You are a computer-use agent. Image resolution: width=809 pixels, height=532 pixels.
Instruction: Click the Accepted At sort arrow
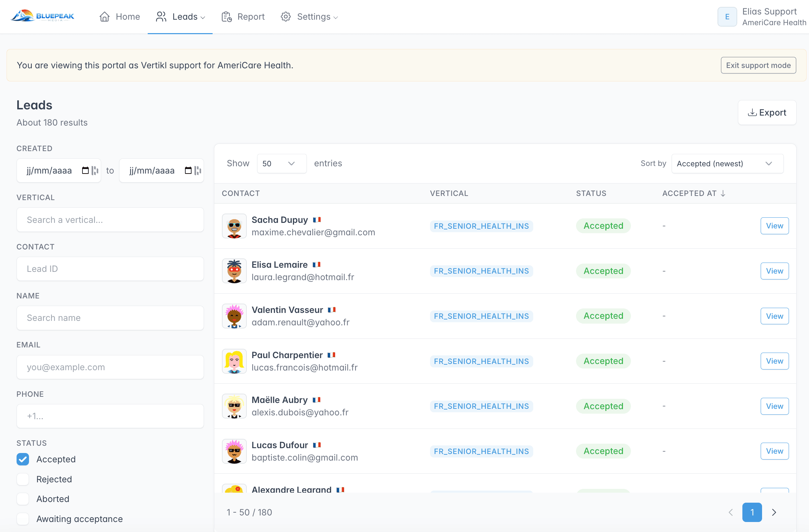tap(723, 193)
